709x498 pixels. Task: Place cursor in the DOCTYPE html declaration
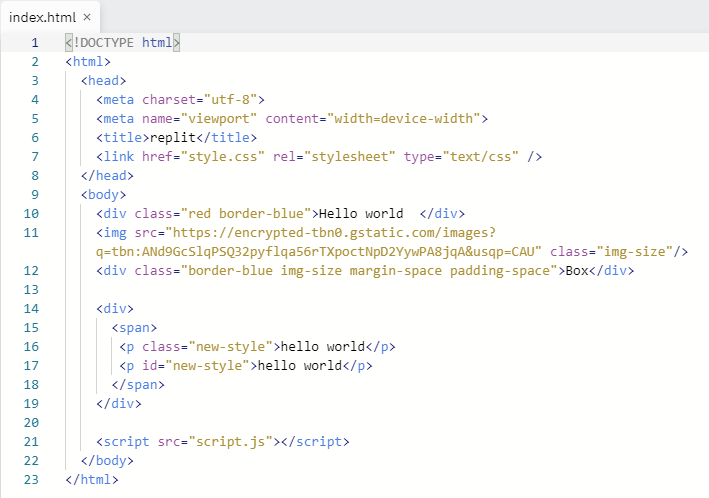123,43
